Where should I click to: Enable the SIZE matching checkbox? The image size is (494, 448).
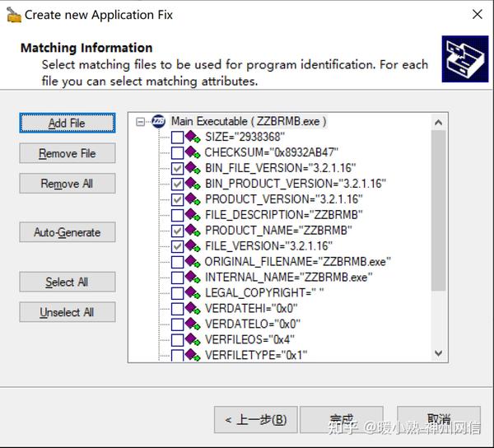coord(177,138)
